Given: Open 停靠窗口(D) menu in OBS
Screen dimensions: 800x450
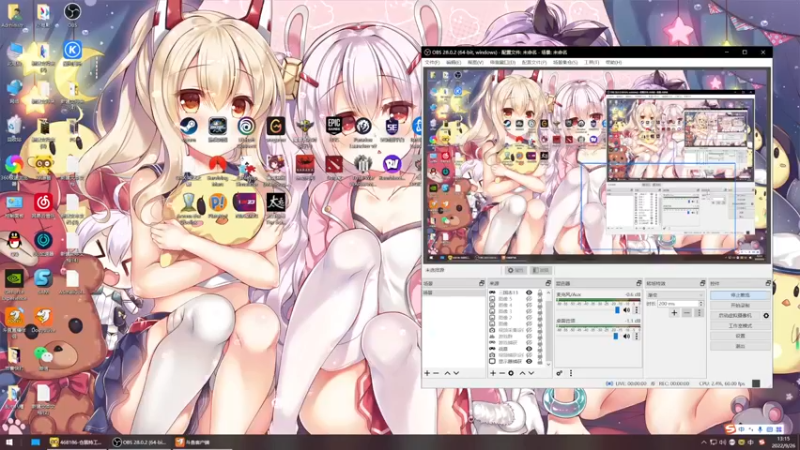Looking at the screenshot, I should pyautogui.click(x=503, y=62).
